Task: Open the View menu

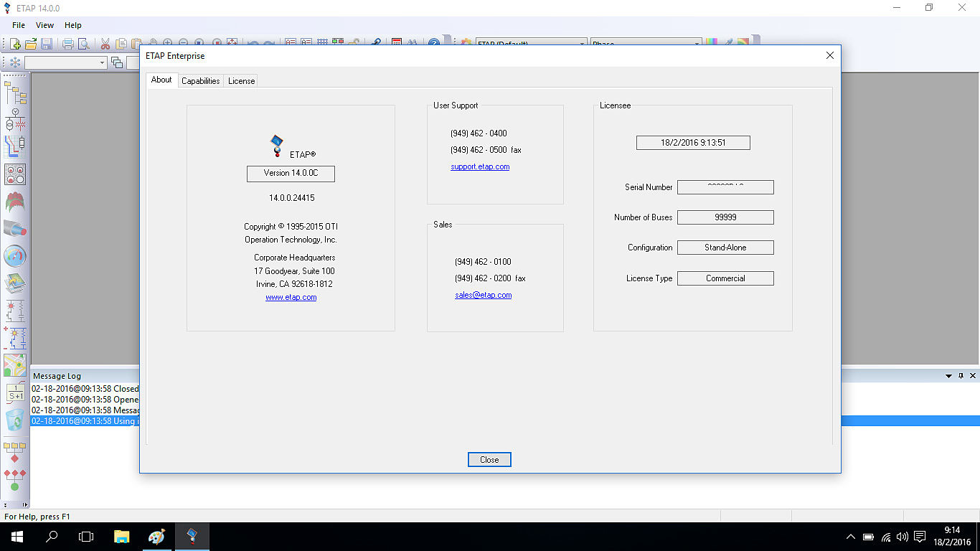Action: click(x=44, y=25)
